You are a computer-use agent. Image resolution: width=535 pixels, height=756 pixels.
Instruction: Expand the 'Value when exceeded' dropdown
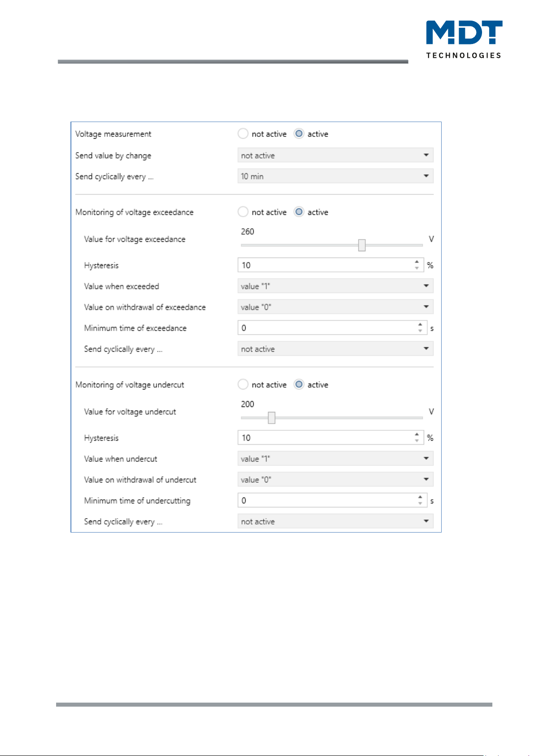click(335, 286)
